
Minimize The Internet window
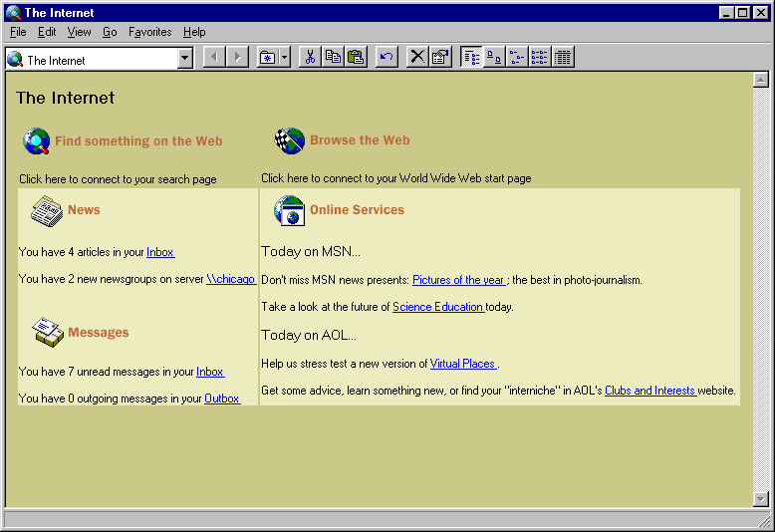[x=726, y=13]
